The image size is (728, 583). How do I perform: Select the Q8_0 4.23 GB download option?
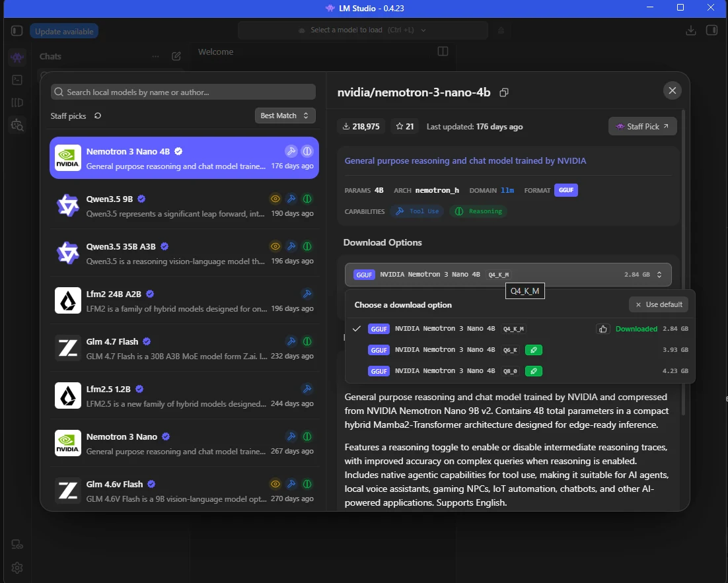520,371
